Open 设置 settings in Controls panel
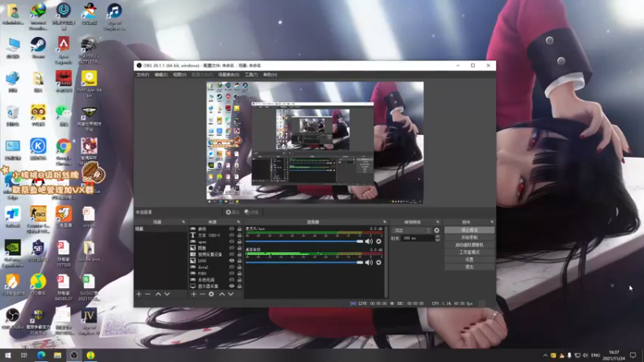Image resolution: width=644 pixels, height=362 pixels. (469, 260)
